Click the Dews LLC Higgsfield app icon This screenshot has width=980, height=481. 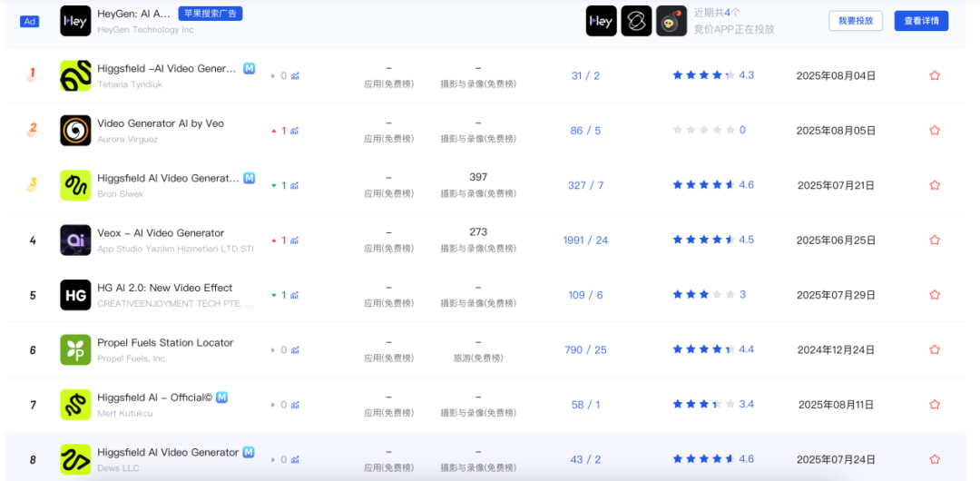(x=75, y=459)
